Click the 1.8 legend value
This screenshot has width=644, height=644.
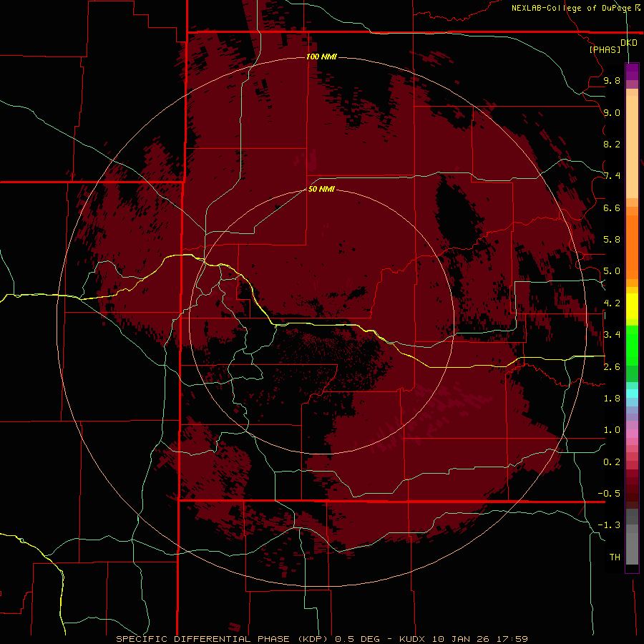(612, 399)
